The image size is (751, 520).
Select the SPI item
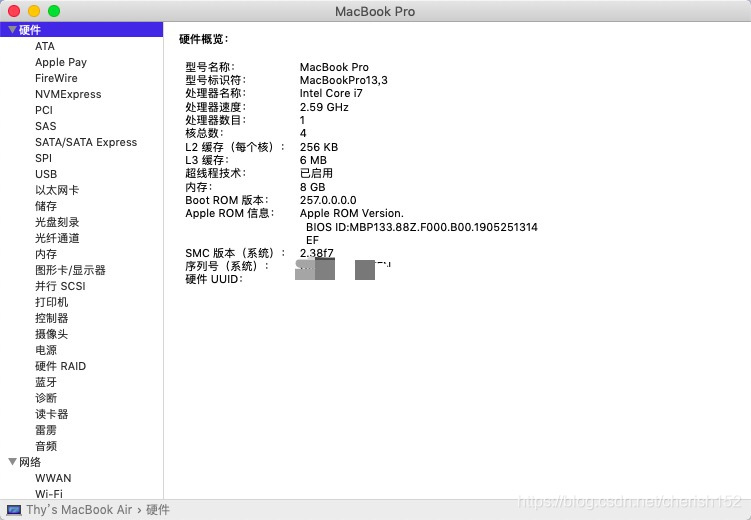[x=43, y=158]
